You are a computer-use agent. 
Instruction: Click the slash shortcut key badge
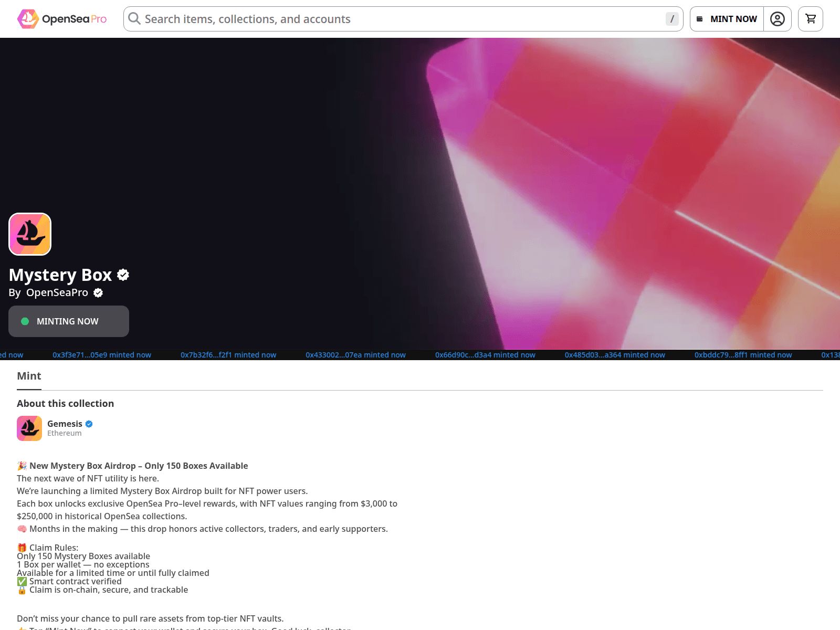(x=672, y=19)
